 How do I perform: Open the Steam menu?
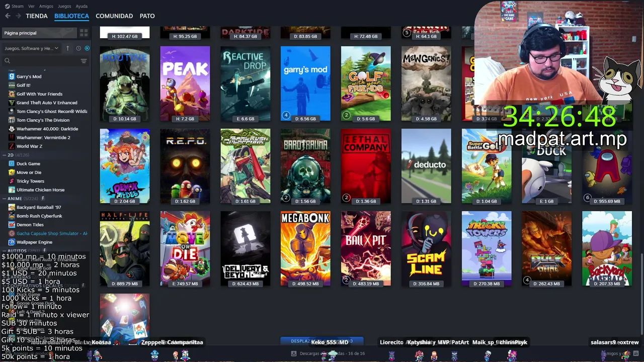[x=14, y=6]
